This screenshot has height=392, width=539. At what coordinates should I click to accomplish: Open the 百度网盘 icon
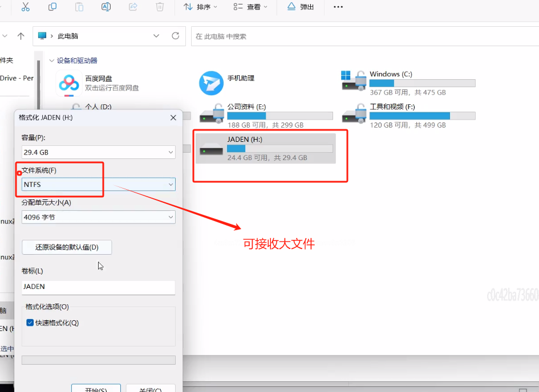69,83
